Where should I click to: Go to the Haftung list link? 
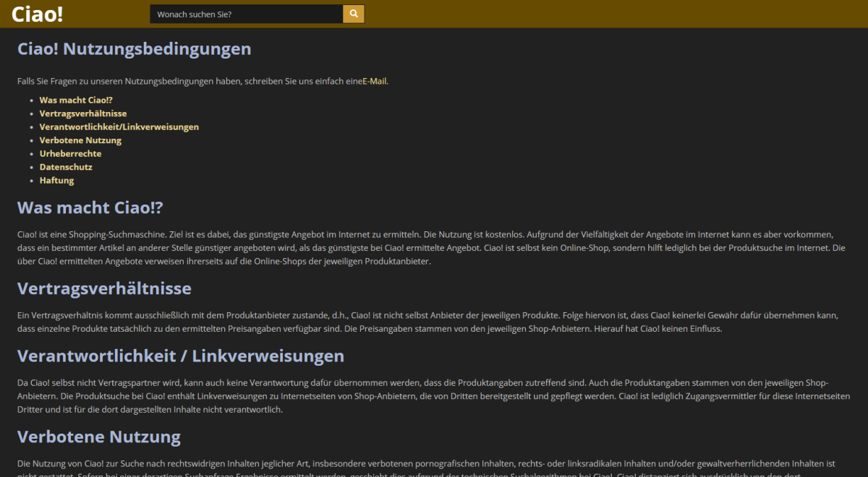56,180
